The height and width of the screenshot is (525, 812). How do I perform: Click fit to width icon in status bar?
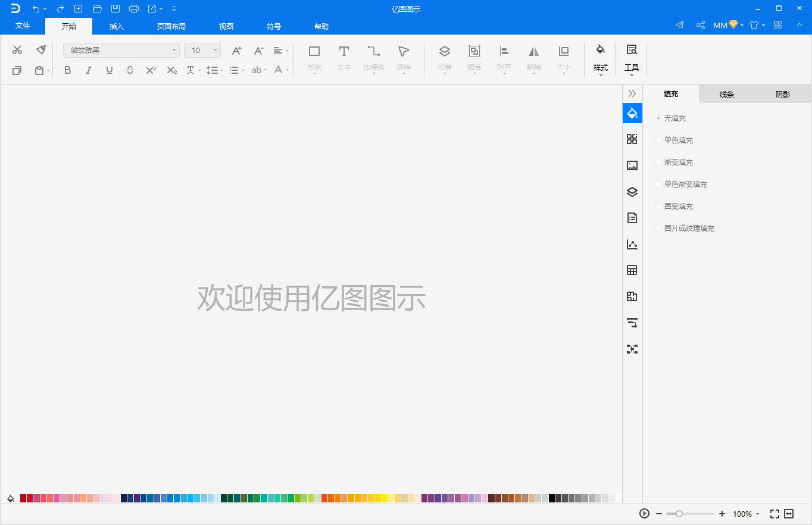[x=789, y=514]
